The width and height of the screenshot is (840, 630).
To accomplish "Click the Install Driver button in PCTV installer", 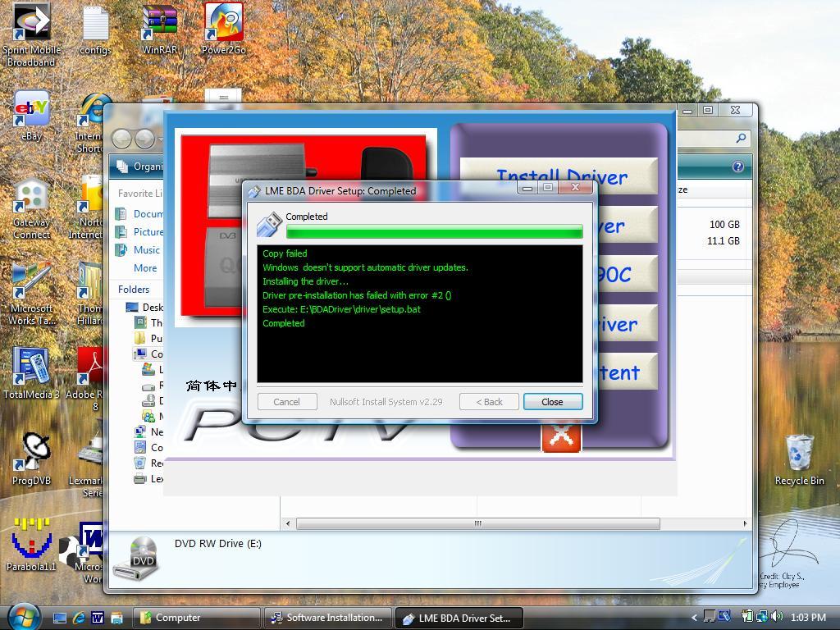I will [x=559, y=176].
